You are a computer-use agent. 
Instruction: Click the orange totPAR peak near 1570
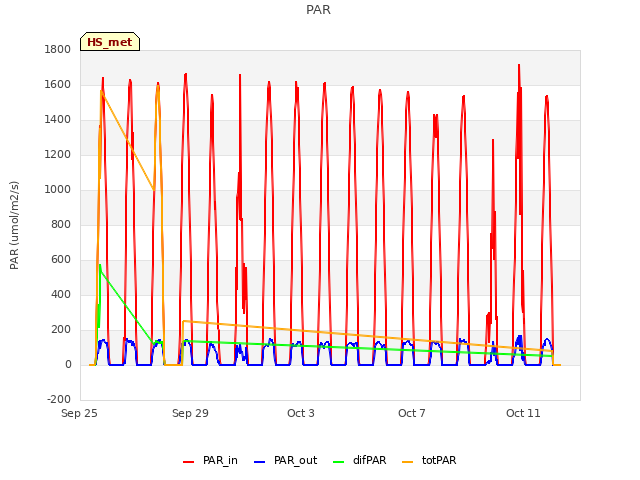(101, 91)
